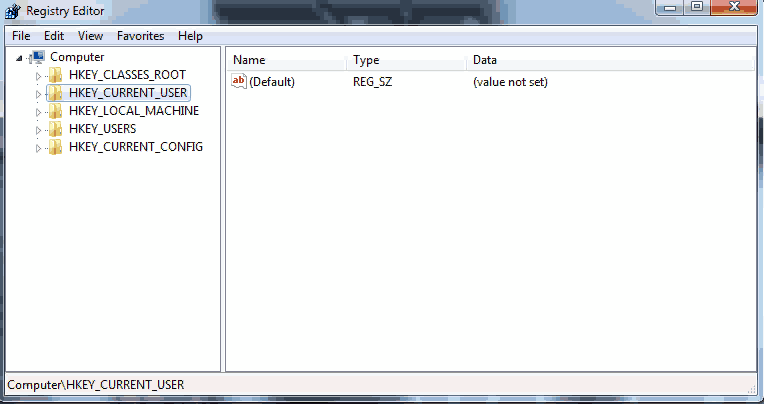
Task: Click the HKEY_CLASSES_ROOT folder icon
Action: coord(56,75)
